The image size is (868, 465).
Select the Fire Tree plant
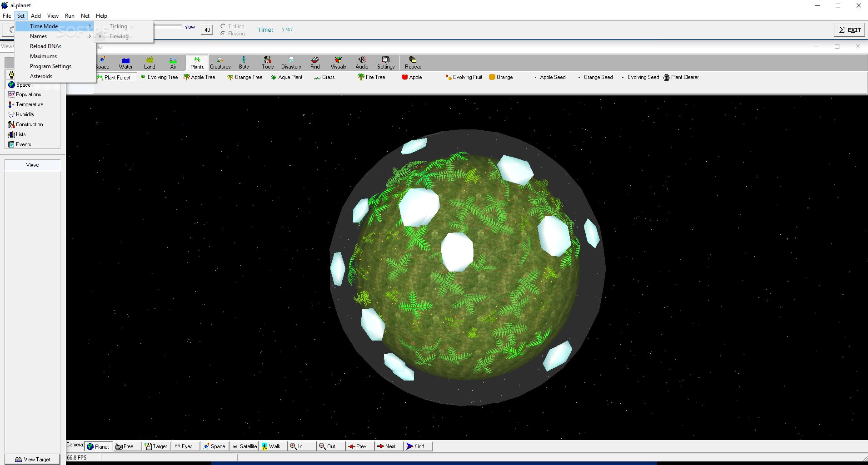[371, 78]
